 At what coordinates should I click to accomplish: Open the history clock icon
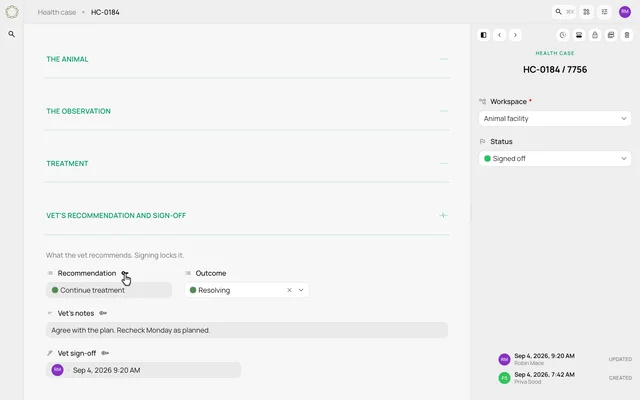pos(563,35)
